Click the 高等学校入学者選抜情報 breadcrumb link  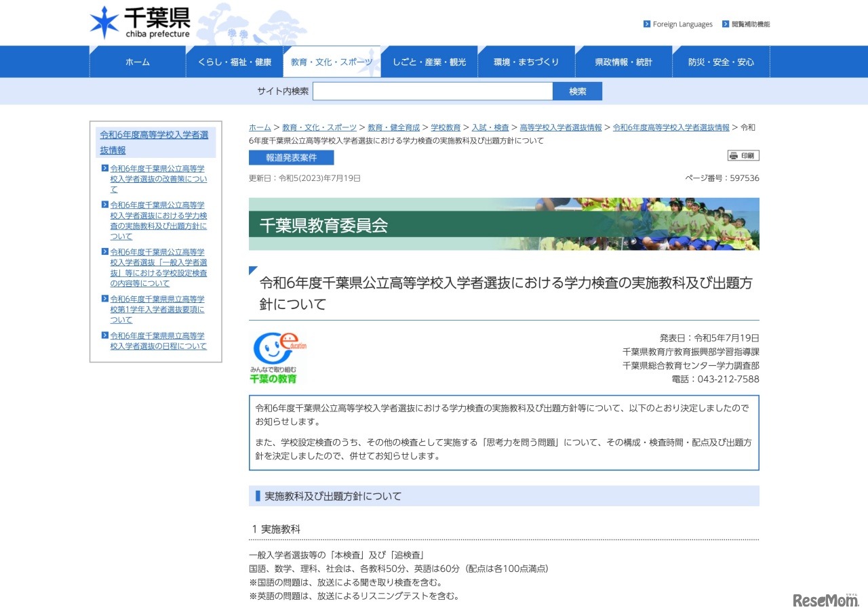[560, 127]
